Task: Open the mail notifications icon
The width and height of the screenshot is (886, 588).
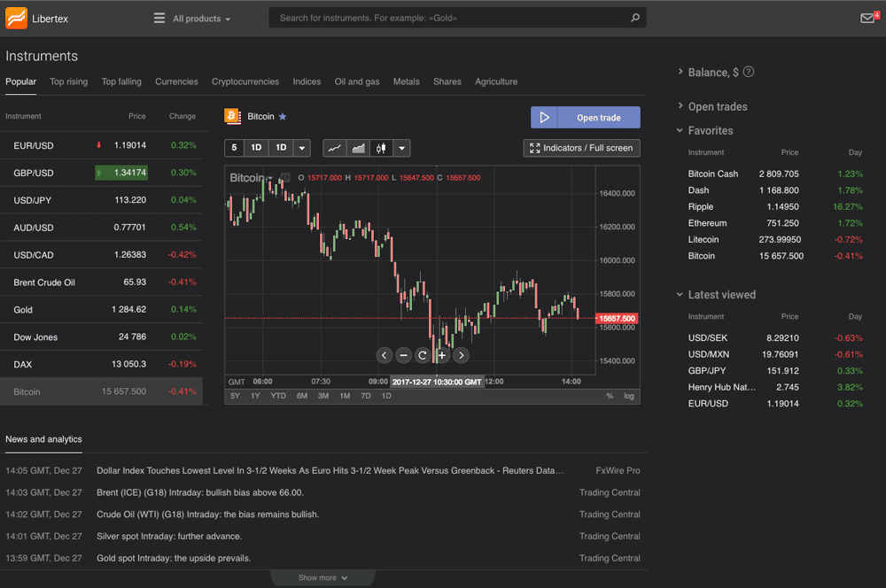Action: (868, 18)
